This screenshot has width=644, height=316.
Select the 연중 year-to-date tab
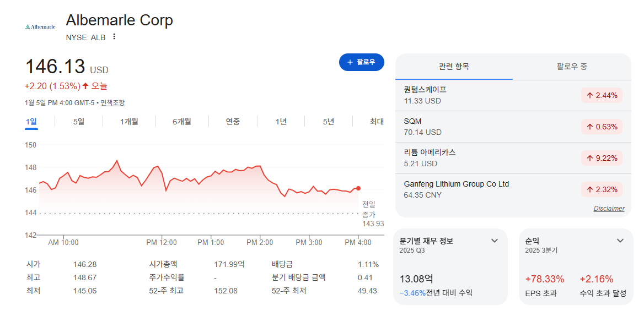tap(233, 121)
